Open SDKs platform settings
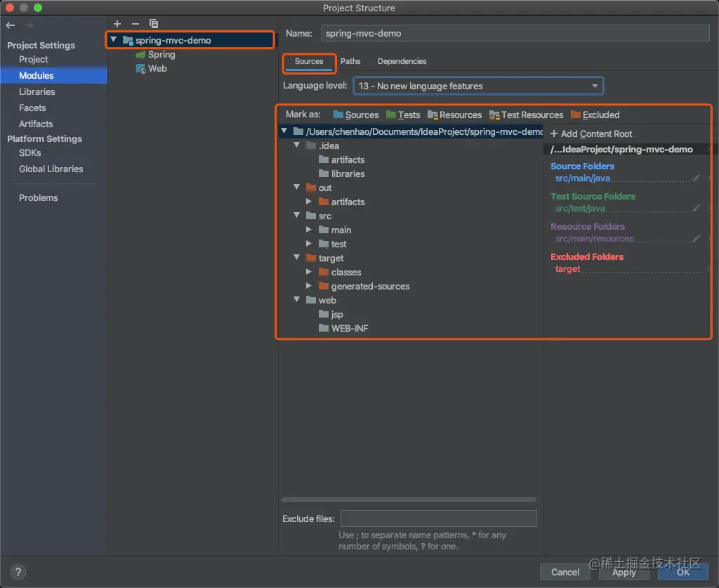Screen dimensions: 719x588 [x=29, y=153]
